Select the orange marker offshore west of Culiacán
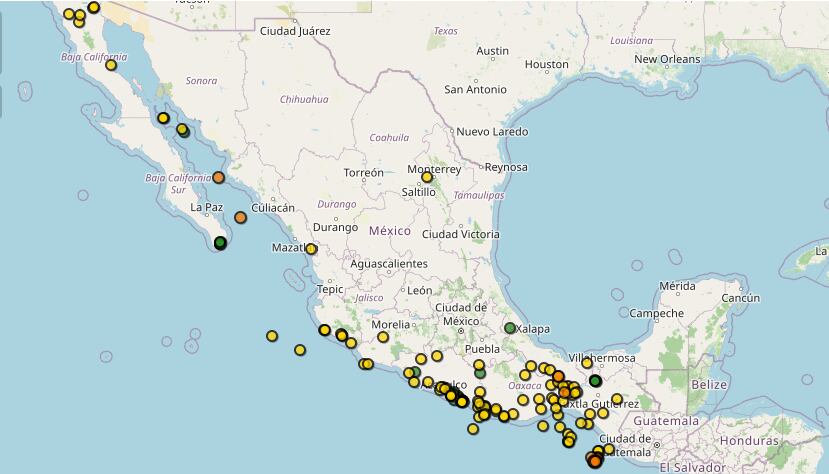 click(x=241, y=217)
